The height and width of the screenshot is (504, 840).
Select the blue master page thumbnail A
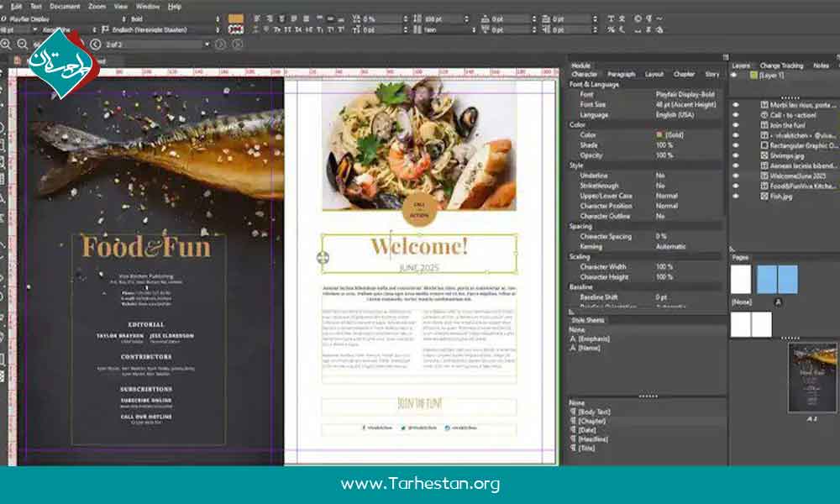click(777, 279)
